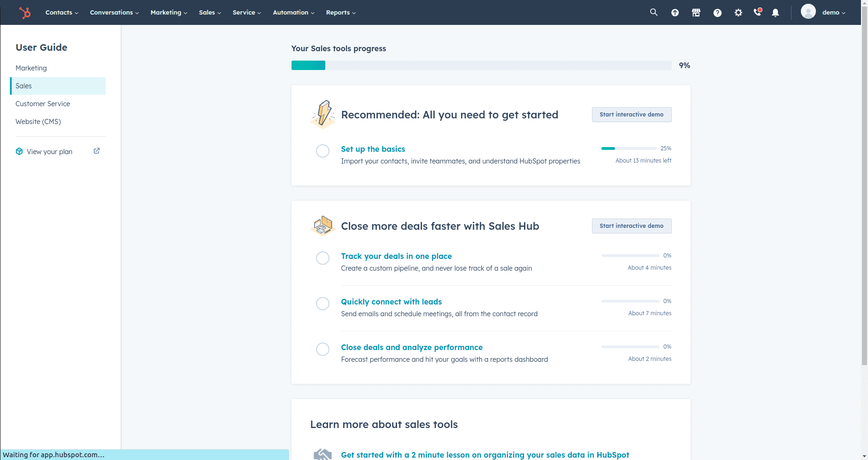This screenshot has width=868, height=460.
Task: Select Website (CMS) in sidebar
Action: click(x=58, y=122)
